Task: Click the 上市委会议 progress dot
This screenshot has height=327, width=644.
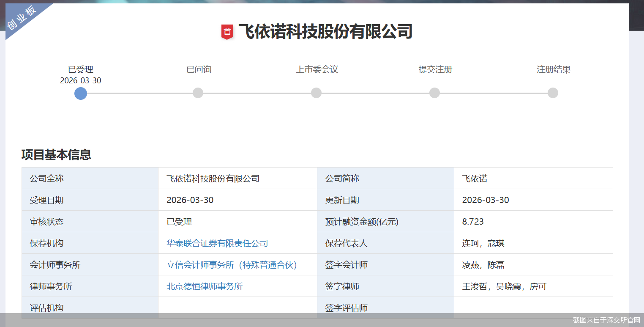Action: 316,92
